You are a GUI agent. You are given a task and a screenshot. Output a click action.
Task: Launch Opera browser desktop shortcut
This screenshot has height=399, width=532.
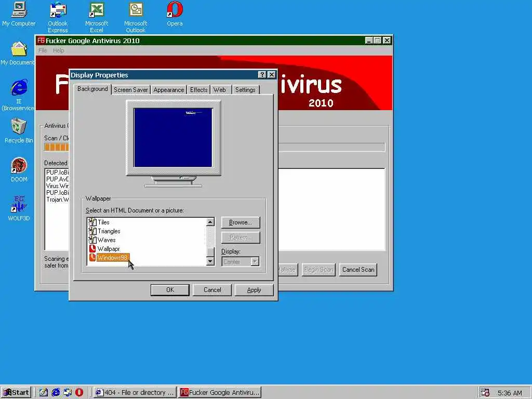pos(175,14)
